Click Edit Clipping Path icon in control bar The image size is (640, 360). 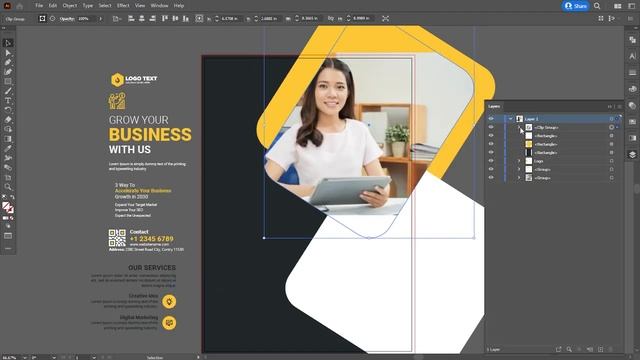coord(42,18)
